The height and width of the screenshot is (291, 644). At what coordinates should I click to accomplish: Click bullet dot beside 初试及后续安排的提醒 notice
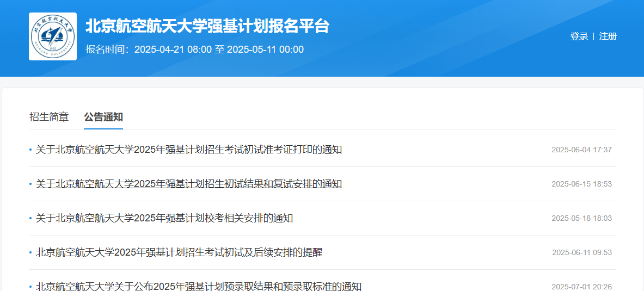30,252
